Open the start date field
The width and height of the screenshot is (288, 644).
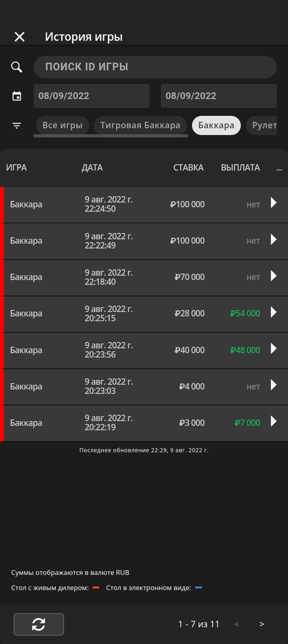tap(91, 96)
